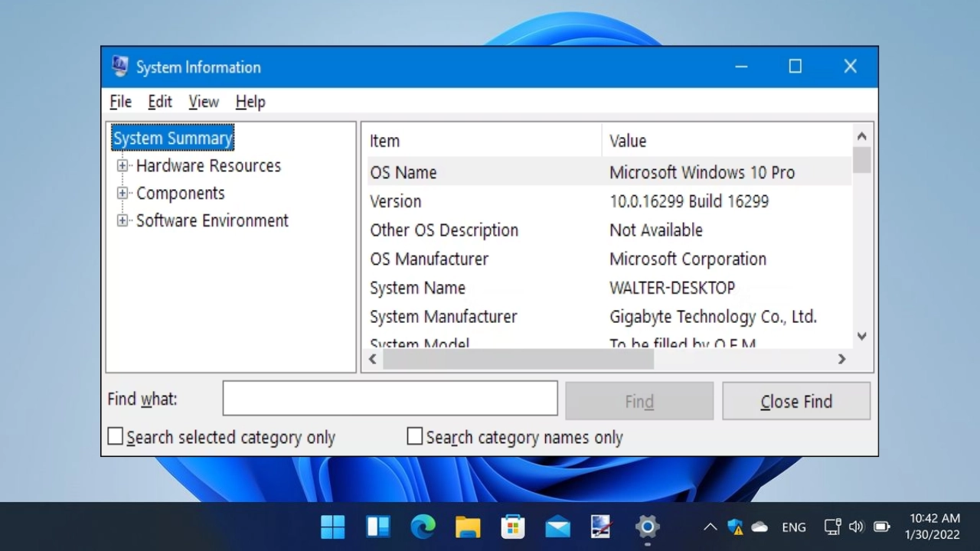Open Settings gear on the taskbar
This screenshot has height=551, width=980.
click(647, 527)
